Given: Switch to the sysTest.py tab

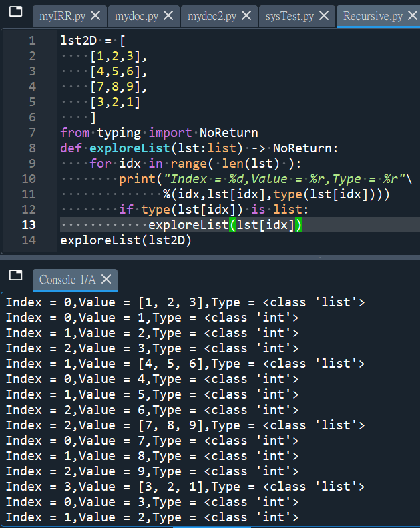Looking at the screenshot, I should pyautogui.click(x=296, y=16).
